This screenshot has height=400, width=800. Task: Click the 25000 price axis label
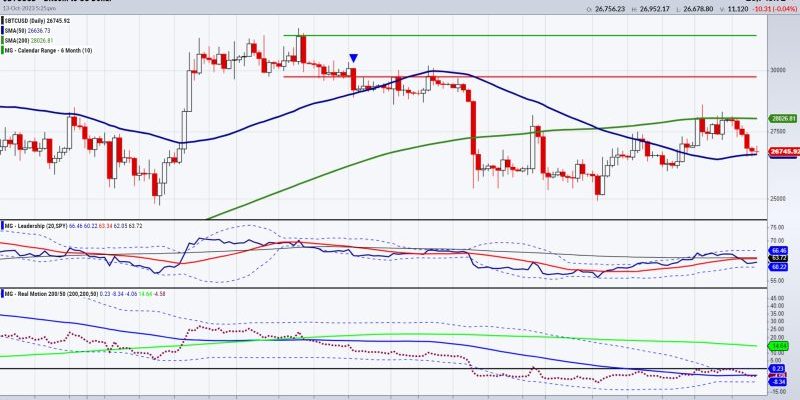[x=777, y=198]
